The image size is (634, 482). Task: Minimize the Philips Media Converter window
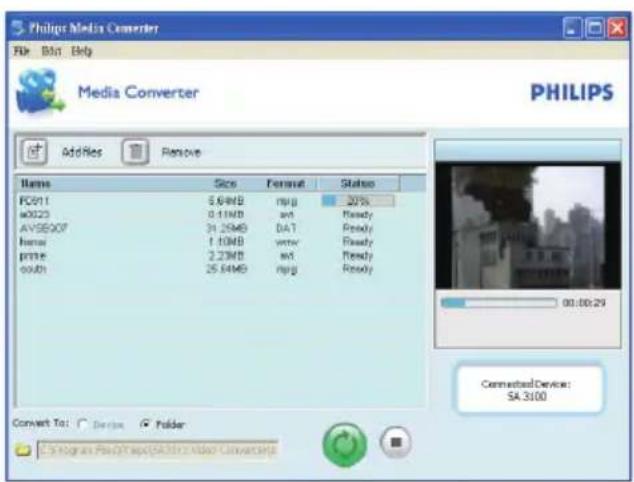coord(572,28)
